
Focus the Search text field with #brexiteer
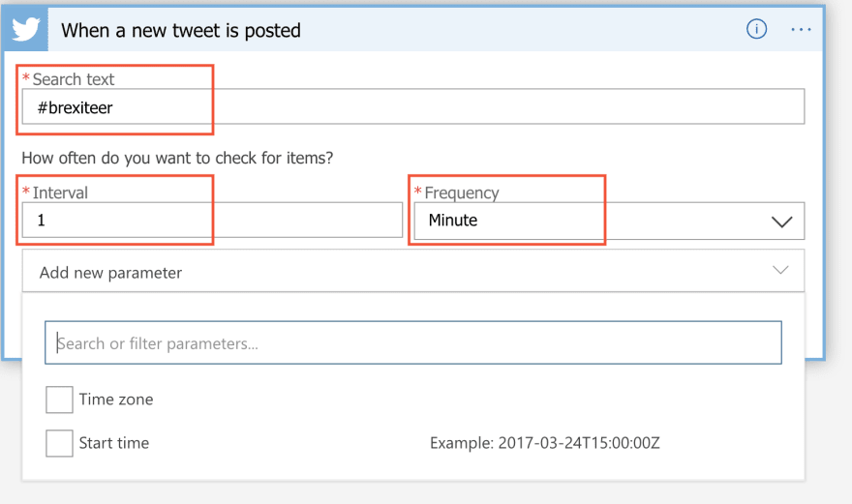point(413,106)
